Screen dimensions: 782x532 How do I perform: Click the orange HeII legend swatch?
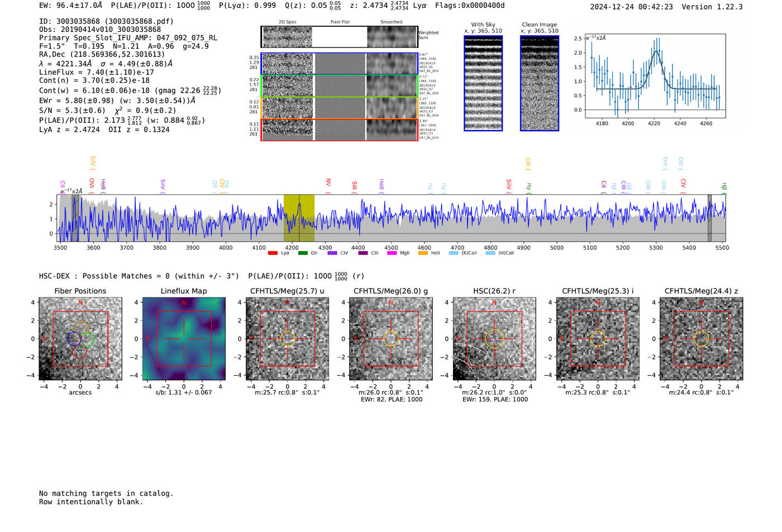tap(423, 253)
